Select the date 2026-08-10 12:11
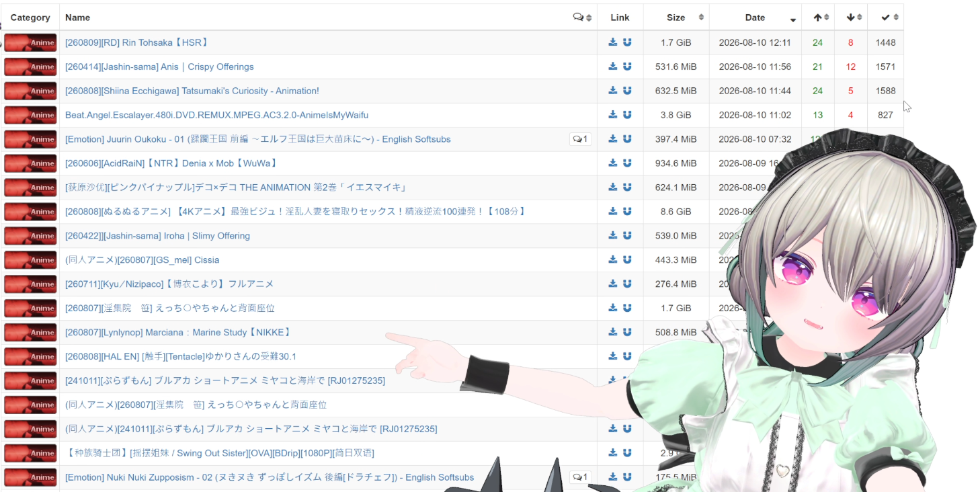Screen dimensions: 980x492 [x=755, y=42]
